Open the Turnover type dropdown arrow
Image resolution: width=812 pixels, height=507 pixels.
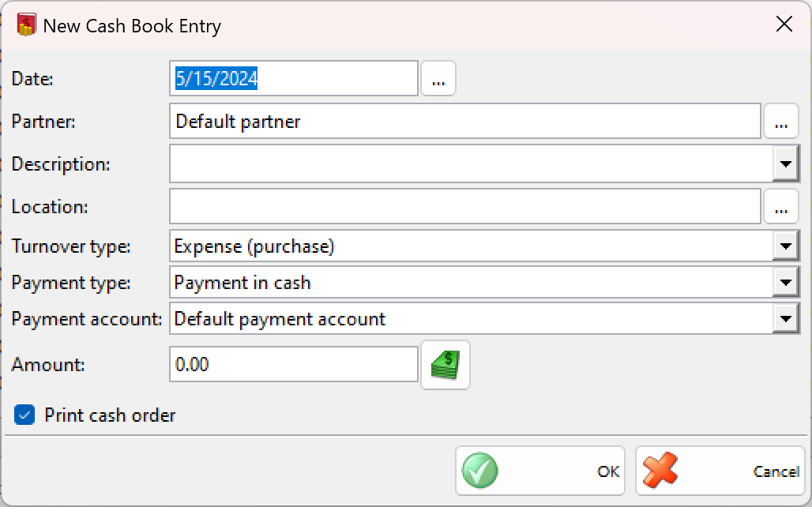[785, 246]
